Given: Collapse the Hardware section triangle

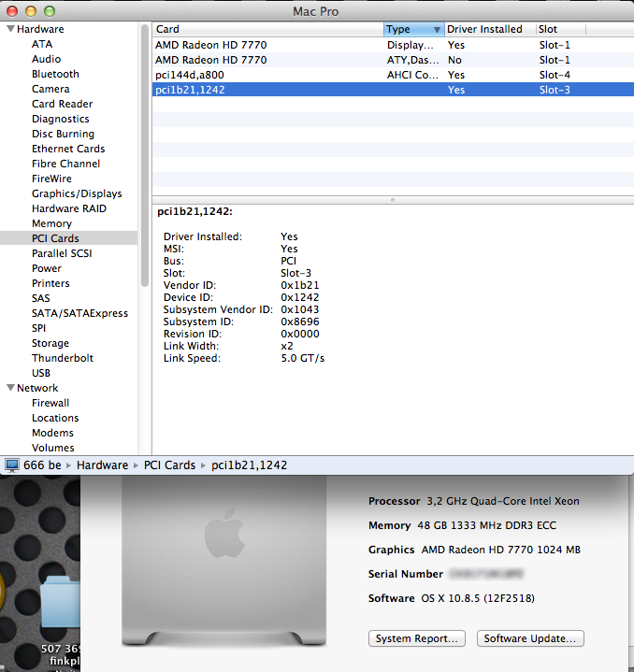Looking at the screenshot, I should [x=10, y=29].
